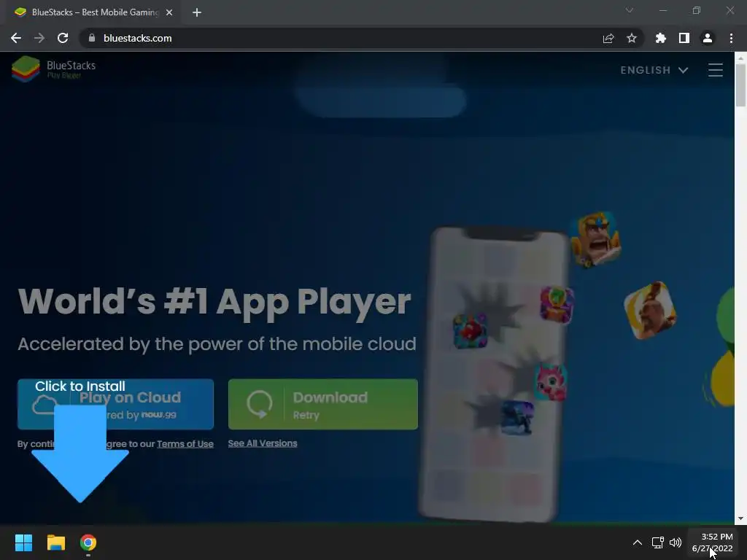Screen dimensions: 747x560
Task: Go back using the browser back arrow
Action: (16, 38)
